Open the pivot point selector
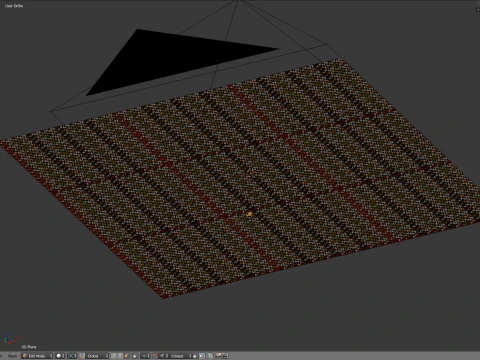 click(x=72, y=356)
